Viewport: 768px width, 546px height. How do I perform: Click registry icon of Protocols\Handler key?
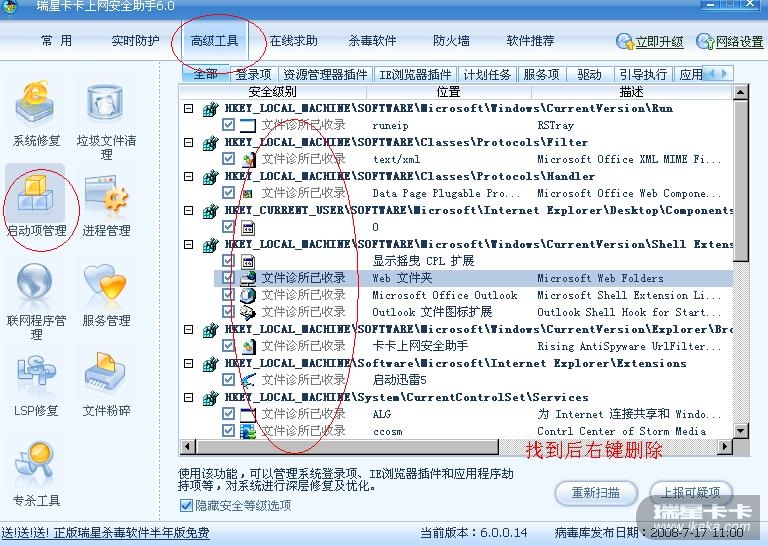pyautogui.click(x=211, y=177)
